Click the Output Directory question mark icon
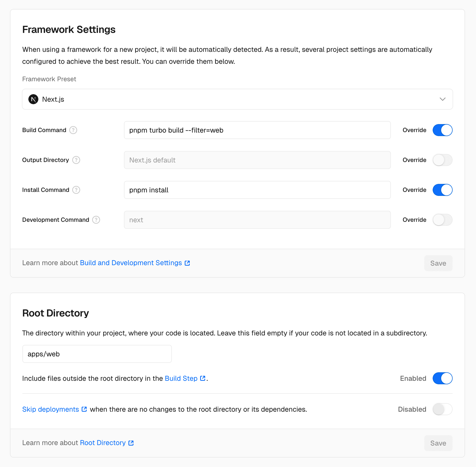 click(x=76, y=160)
